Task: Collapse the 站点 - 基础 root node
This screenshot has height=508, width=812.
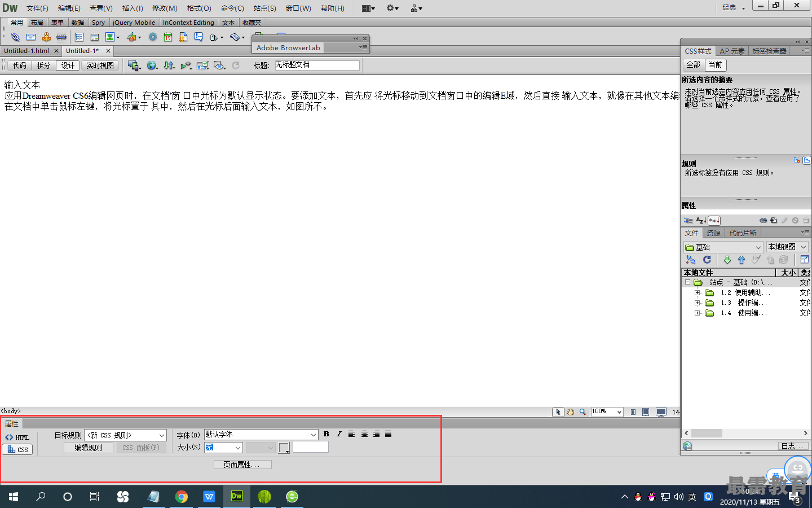Action: pyautogui.click(x=687, y=282)
